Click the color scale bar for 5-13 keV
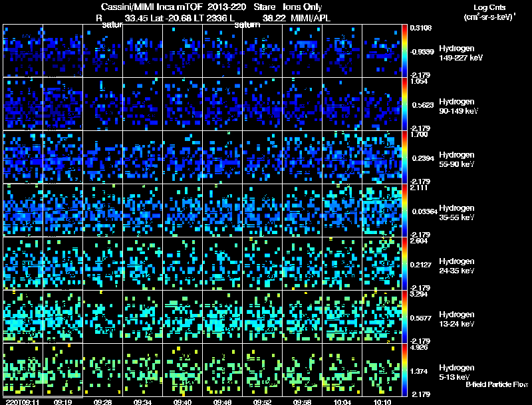This screenshot has width=532, height=405. (x=404, y=370)
